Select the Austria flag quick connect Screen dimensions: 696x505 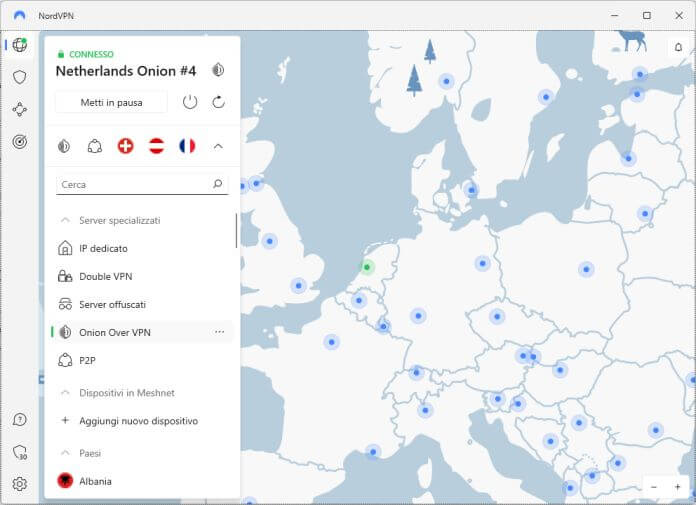click(156, 146)
